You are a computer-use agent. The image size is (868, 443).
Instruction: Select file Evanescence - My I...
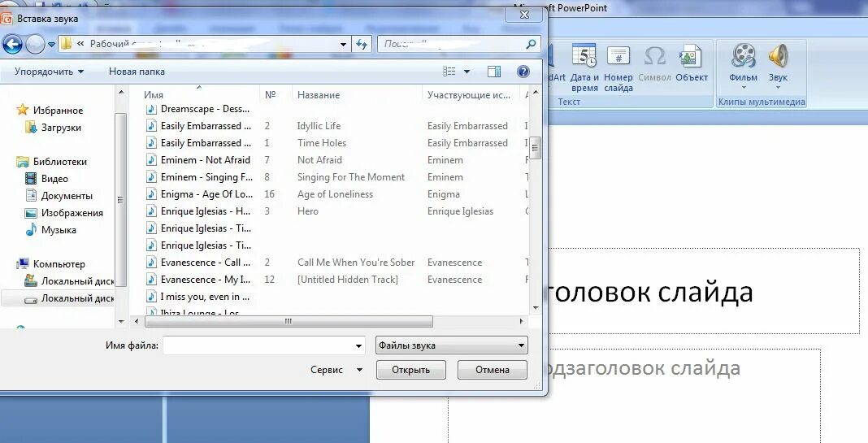[x=206, y=280]
